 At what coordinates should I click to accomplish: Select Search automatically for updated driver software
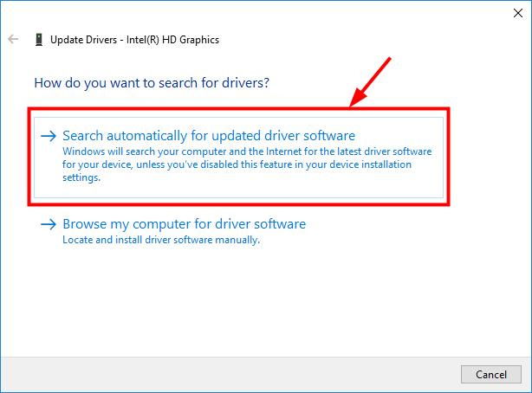tap(209, 136)
